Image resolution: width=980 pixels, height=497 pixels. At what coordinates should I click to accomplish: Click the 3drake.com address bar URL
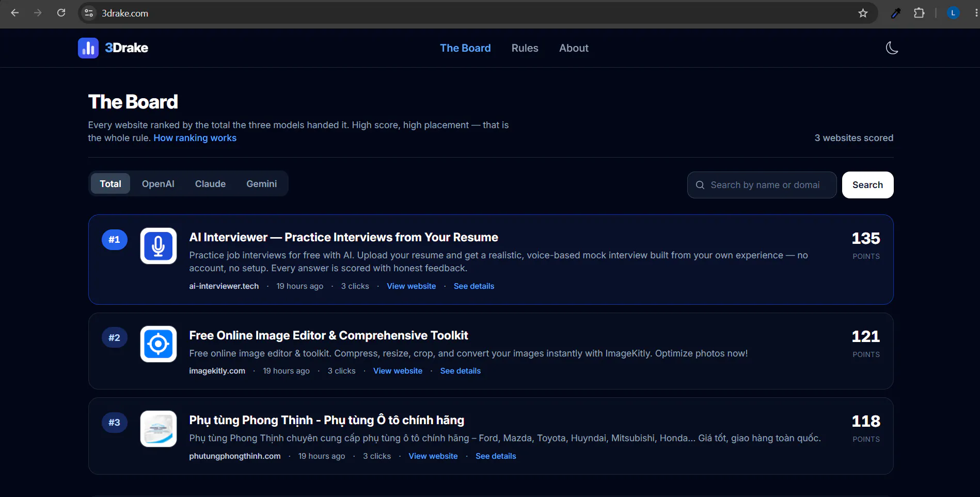[x=125, y=13]
